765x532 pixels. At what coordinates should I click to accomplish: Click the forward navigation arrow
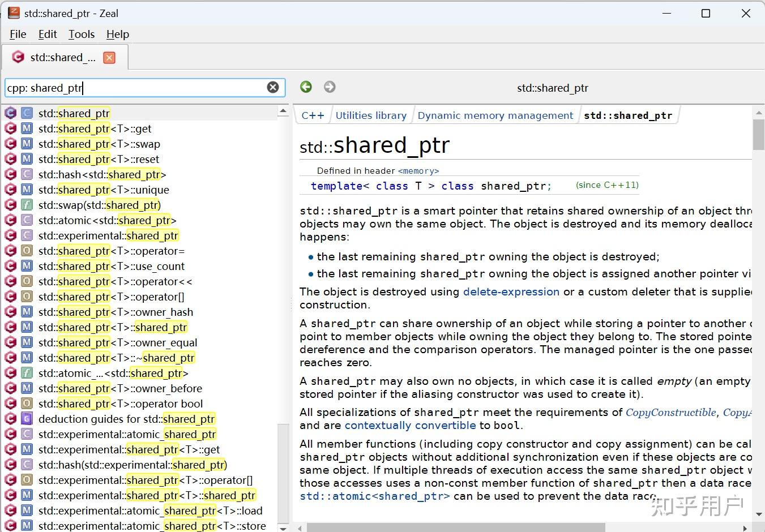click(x=330, y=87)
